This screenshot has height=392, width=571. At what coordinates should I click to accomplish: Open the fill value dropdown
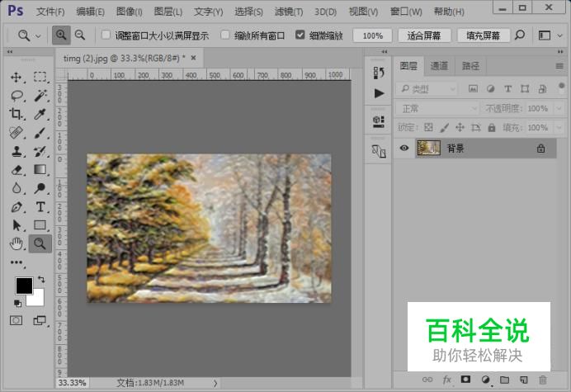(559, 128)
